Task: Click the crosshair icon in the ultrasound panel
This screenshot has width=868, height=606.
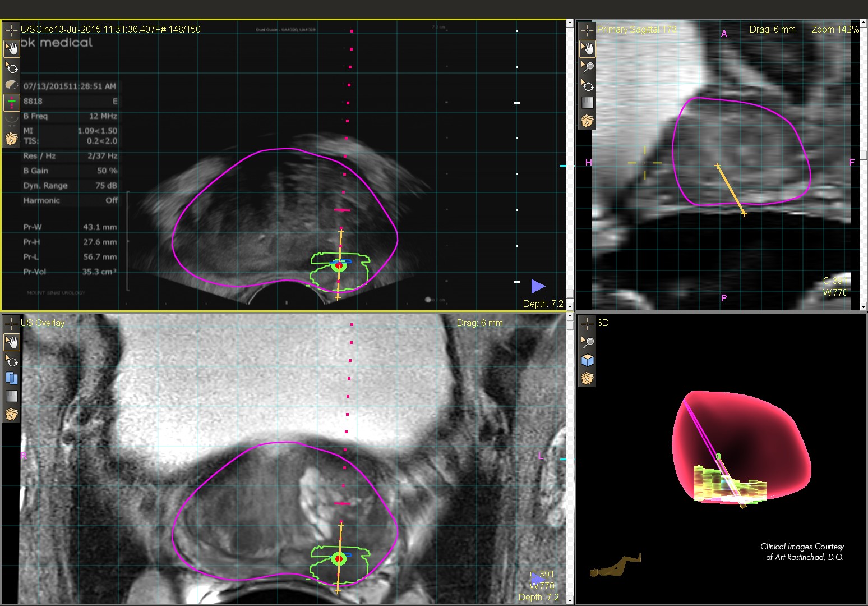Action: [11, 29]
